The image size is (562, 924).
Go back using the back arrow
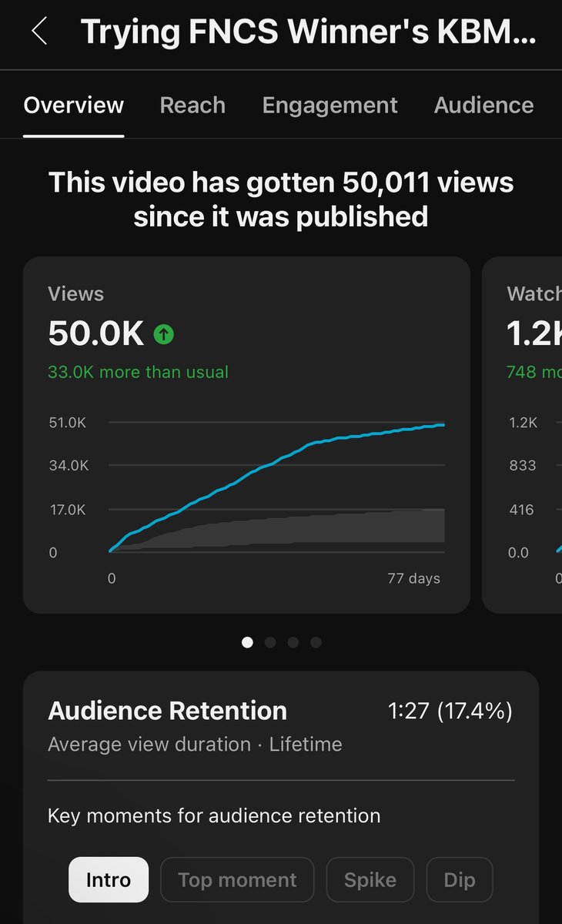tap(39, 32)
